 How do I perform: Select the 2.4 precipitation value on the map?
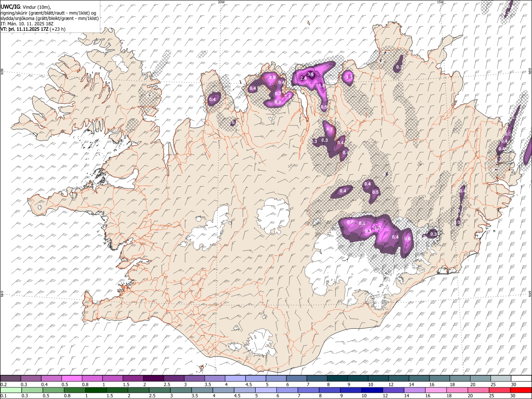tap(303, 78)
